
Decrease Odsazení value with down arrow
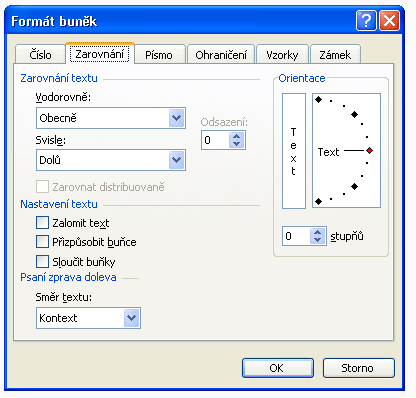[x=237, y=144]
